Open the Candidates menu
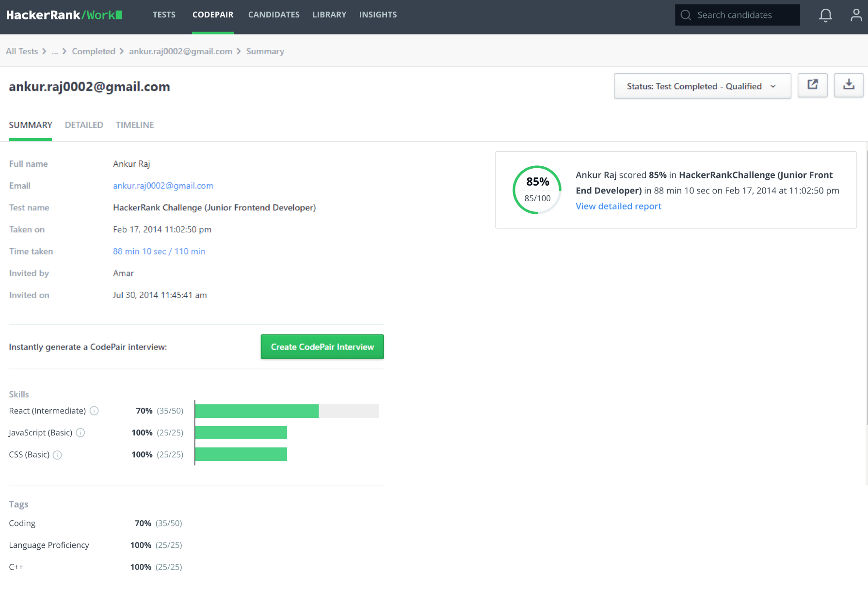 (274, 15)
